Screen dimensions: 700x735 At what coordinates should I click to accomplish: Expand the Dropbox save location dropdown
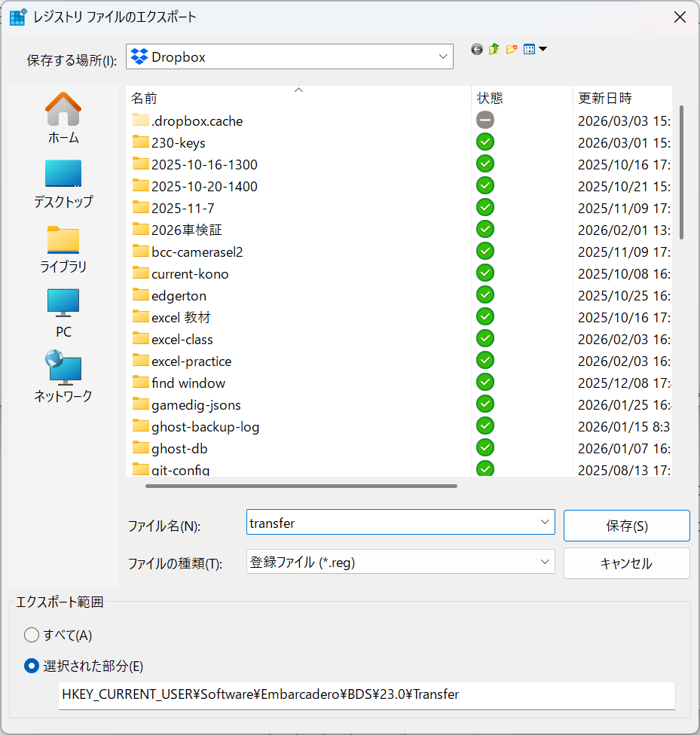click(x=442, y=57)
